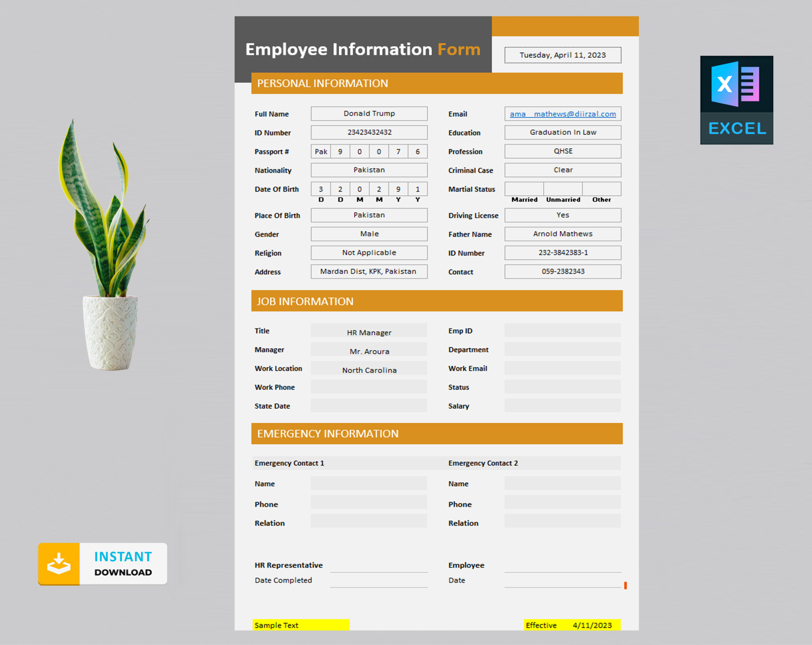This screenshot has width=812, height=645.
Task: Click the empty Emp ID field
Action: (562, 330)
